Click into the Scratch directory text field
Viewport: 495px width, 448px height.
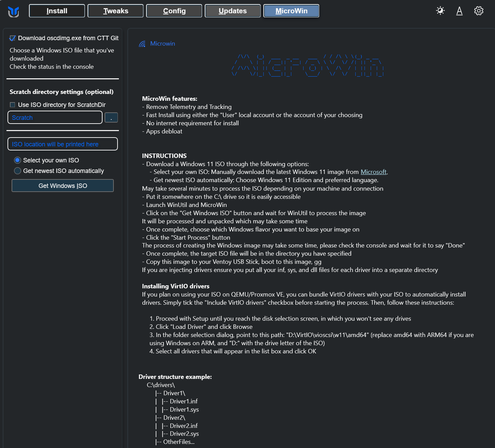[55, 117]
